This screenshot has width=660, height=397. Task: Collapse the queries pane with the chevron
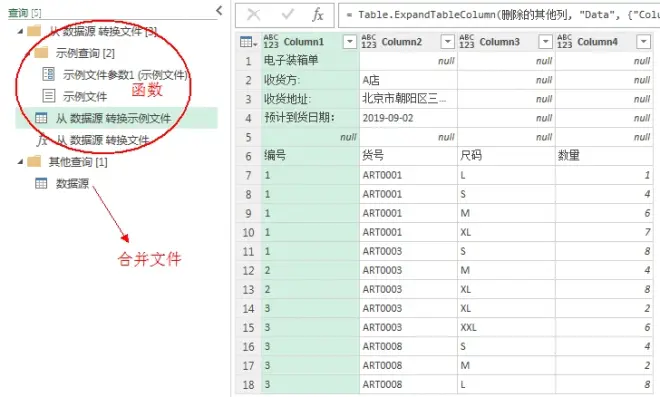(x=219, y=11)
